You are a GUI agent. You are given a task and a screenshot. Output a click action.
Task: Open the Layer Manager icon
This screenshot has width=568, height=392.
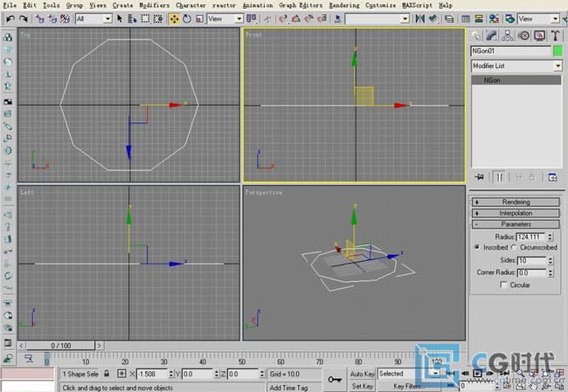point(449,18)
